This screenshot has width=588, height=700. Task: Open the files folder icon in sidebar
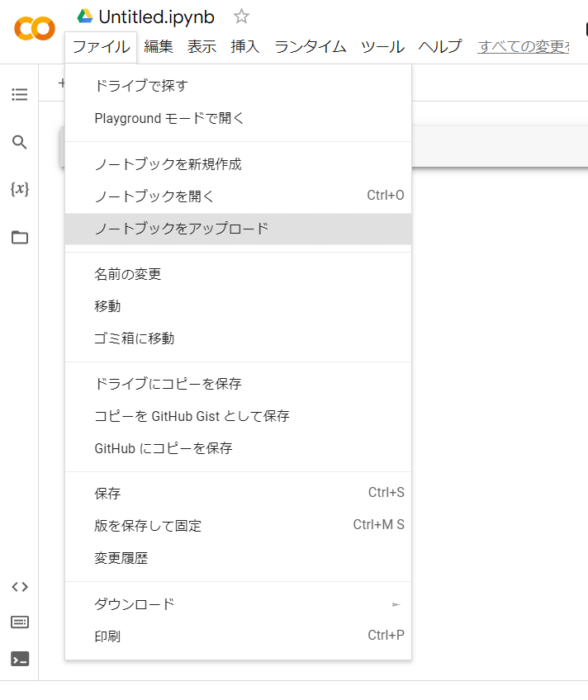point(20,238)
